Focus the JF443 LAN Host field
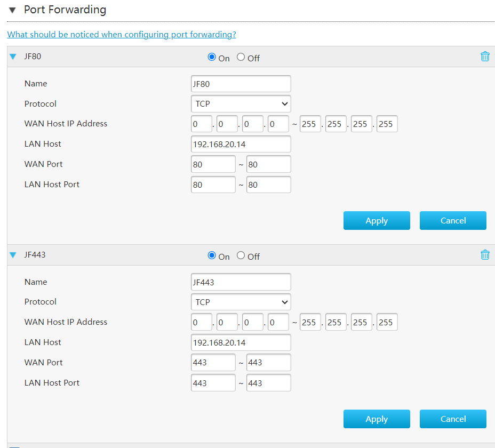The height and width of the screenshot is (448, 495). (x=241, y=342)
